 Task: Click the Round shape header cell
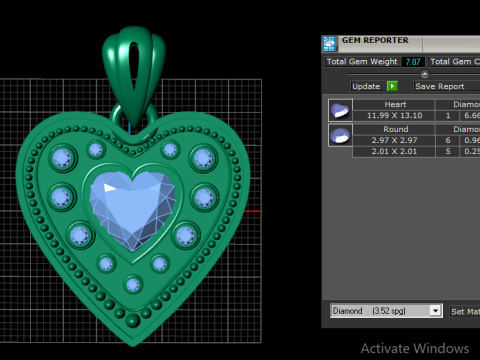[x=395, y=129]
